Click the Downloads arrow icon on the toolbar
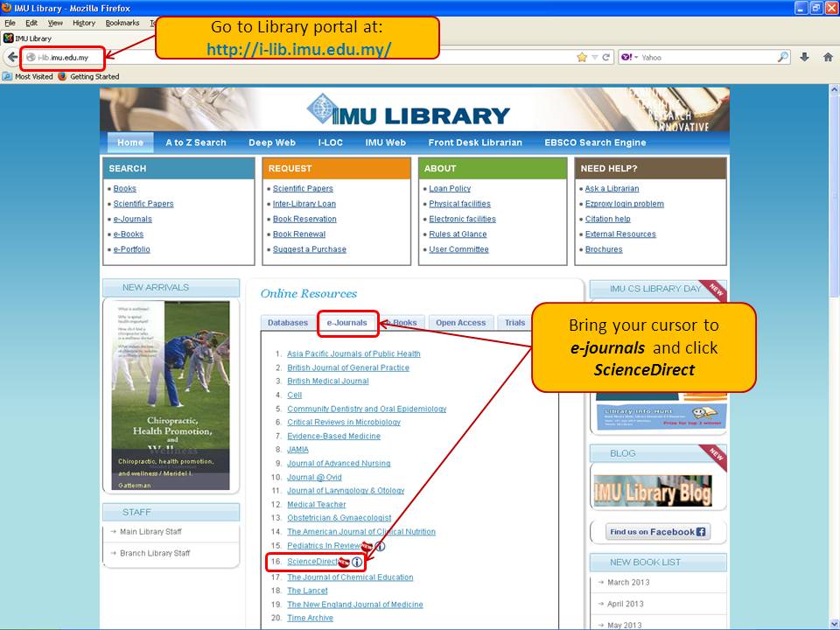Image resolution: width=840 pixels, height=630 pixels. tap(804, 56)
